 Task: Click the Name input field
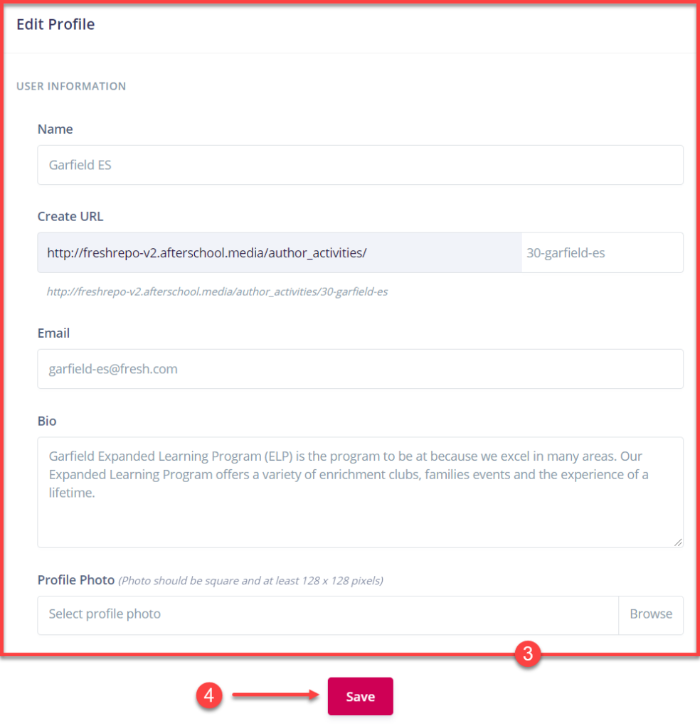click(x=360, y=165)
